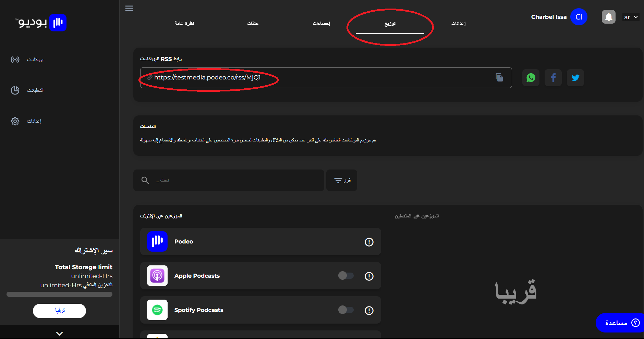
Task: Click the Apple Podcasts label
Action: pyautogui.click(x=197, y=276)
